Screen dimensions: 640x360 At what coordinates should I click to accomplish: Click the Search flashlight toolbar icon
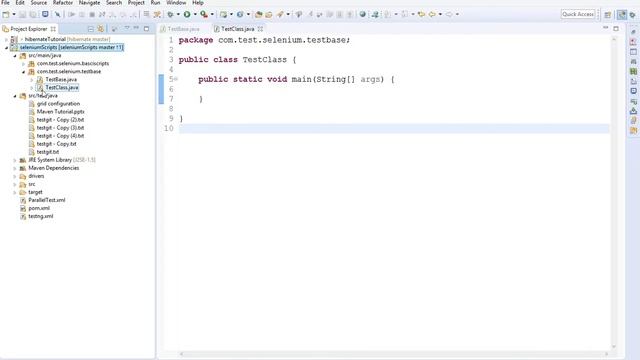280,14
